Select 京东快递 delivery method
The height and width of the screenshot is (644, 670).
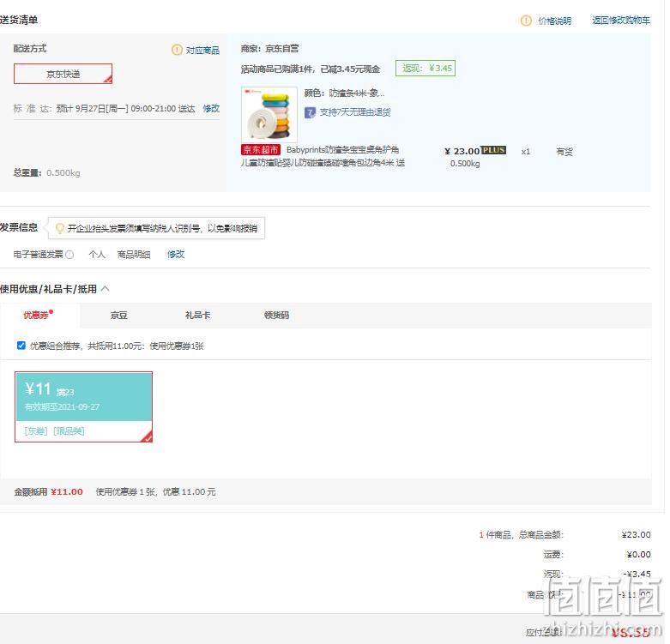(63, 74)
